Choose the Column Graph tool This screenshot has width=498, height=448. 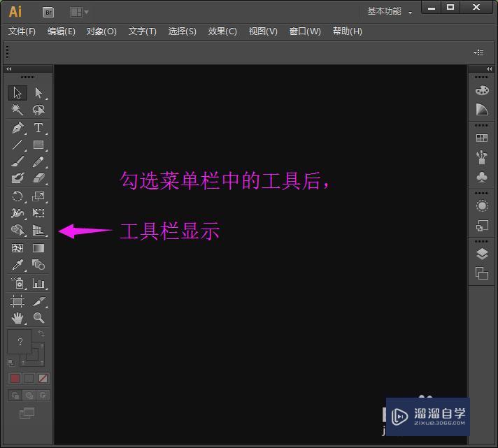(x=38, y=283)
